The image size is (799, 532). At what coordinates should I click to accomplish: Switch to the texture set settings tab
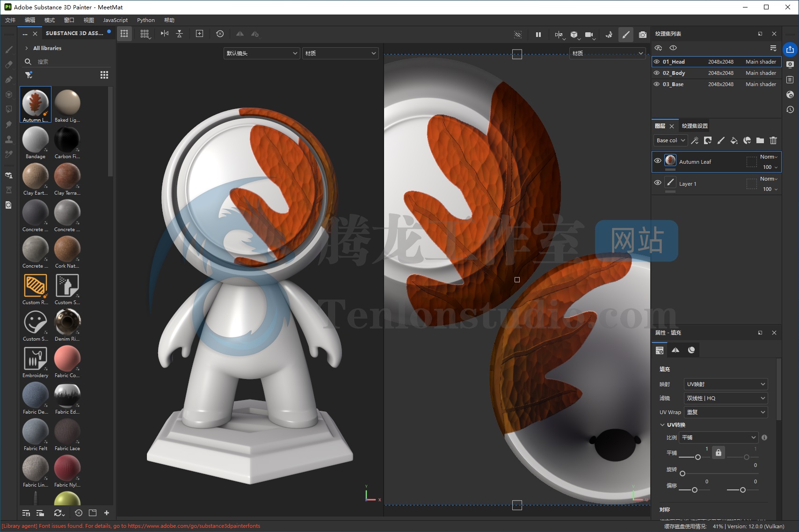tap(695, 126)
